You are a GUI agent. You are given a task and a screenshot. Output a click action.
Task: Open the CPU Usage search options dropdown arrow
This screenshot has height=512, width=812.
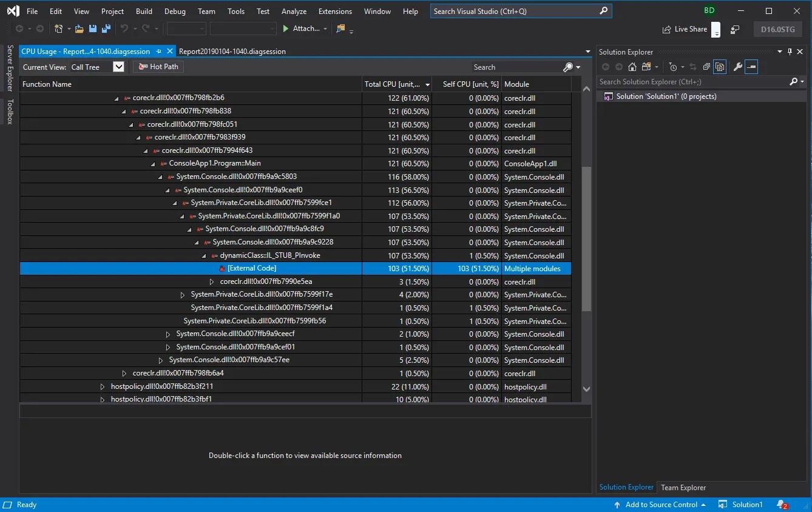pos(578,67)
